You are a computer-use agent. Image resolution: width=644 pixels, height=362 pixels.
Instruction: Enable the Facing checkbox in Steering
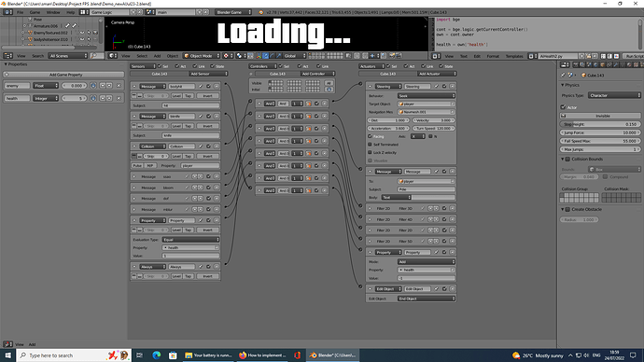tap(370, 136)
